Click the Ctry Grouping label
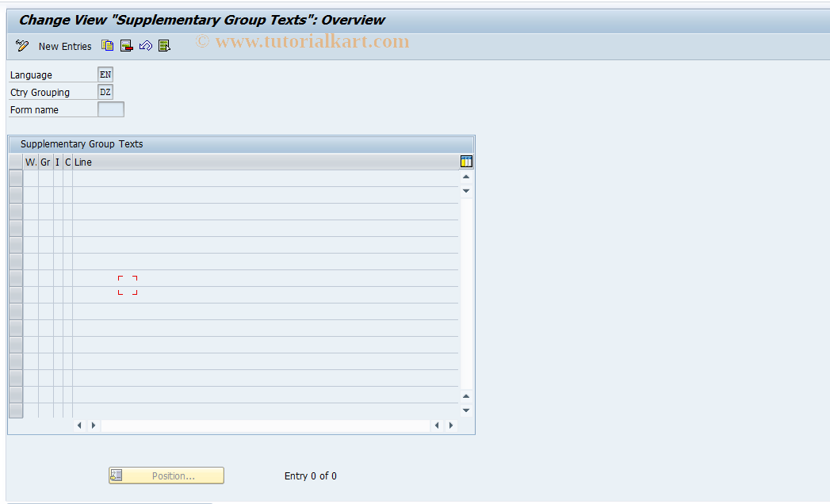 pyautogui.click(x=40, y=93)
